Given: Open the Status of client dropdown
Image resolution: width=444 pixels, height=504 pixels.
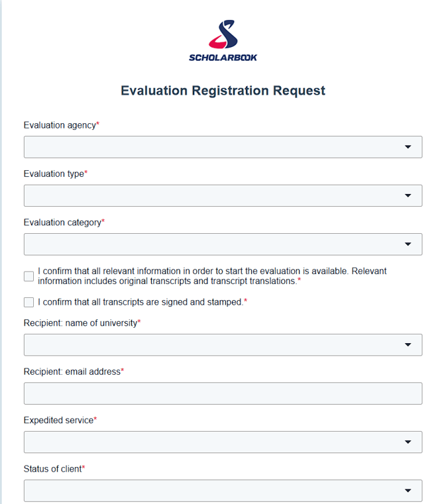Looking at the screenshot, I should 223,491.
